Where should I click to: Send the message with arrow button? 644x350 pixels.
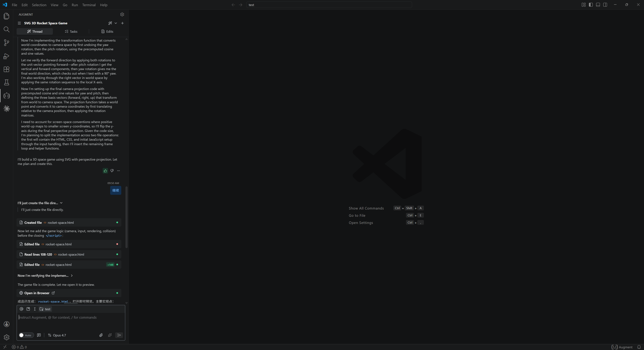click(119, 335)
